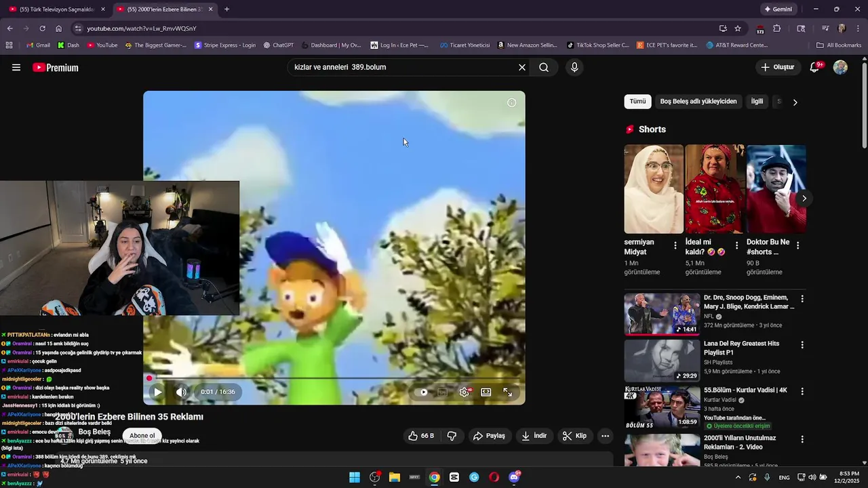Open All Bookmarks folder
The height and width of the screenshot is (488, 868).
tap(839, 45)
